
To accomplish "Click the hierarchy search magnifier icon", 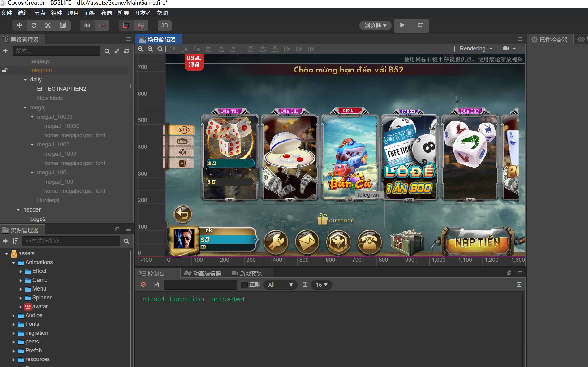I will tap(107, 51).
